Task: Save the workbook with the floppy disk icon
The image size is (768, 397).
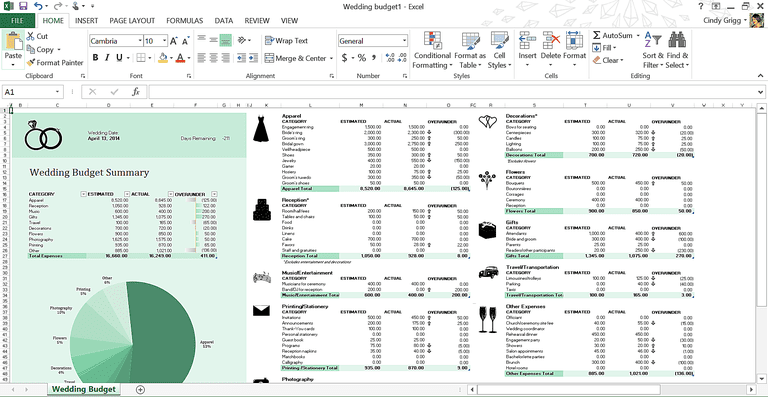Action: click(x=23, y=6)
